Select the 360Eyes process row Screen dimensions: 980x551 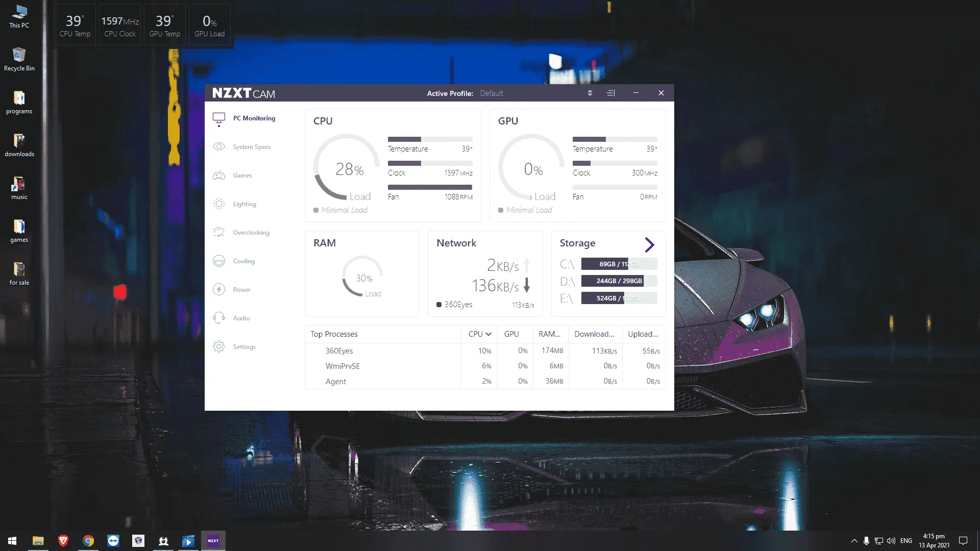coord(485,351)
